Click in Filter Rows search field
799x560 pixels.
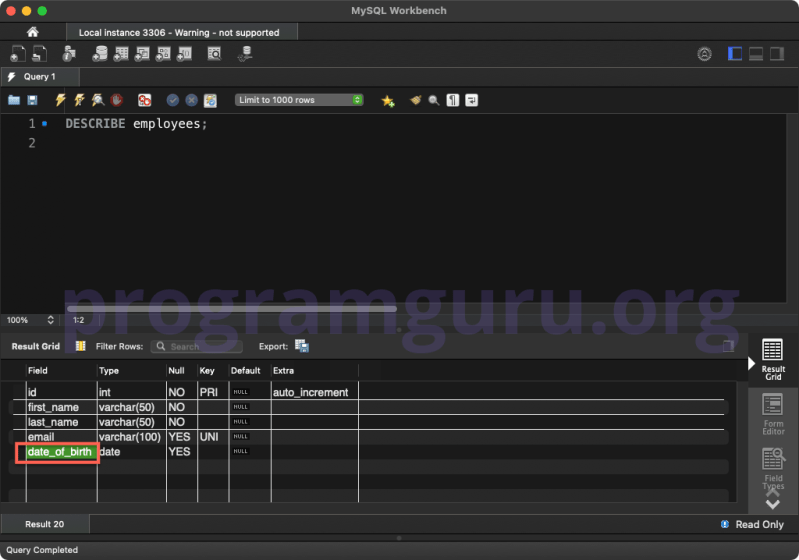click(x=197, y=346)
